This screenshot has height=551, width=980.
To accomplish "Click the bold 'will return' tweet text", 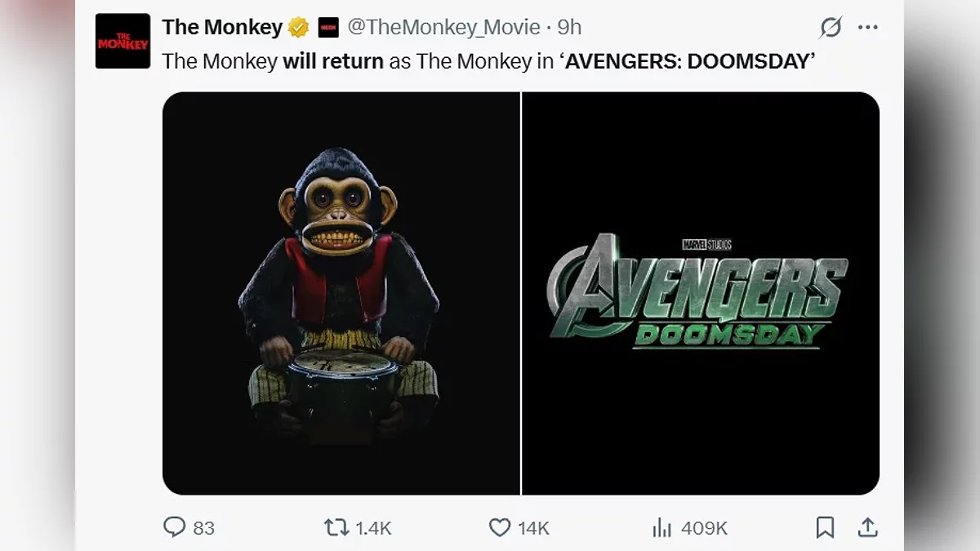I will [x=333, y=61].
